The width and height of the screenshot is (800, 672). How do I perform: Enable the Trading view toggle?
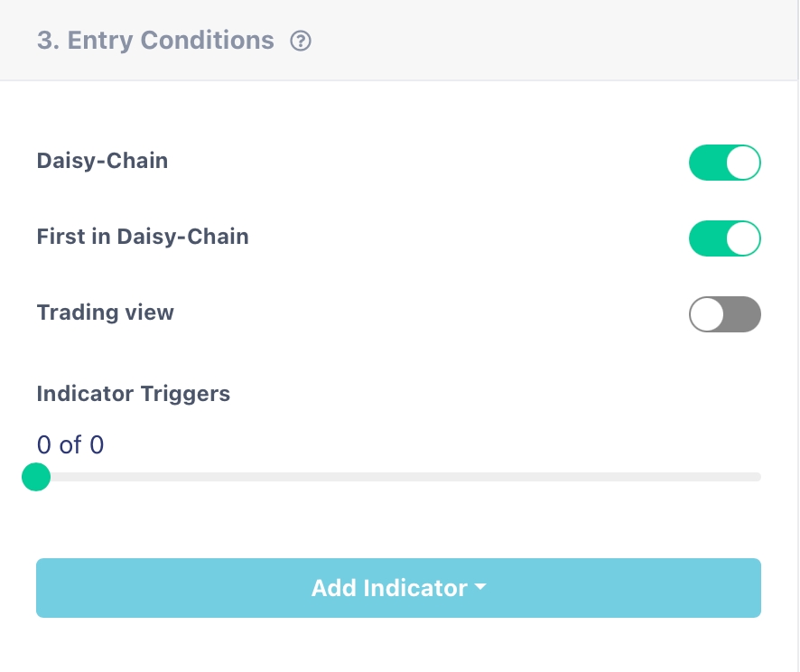724,315
